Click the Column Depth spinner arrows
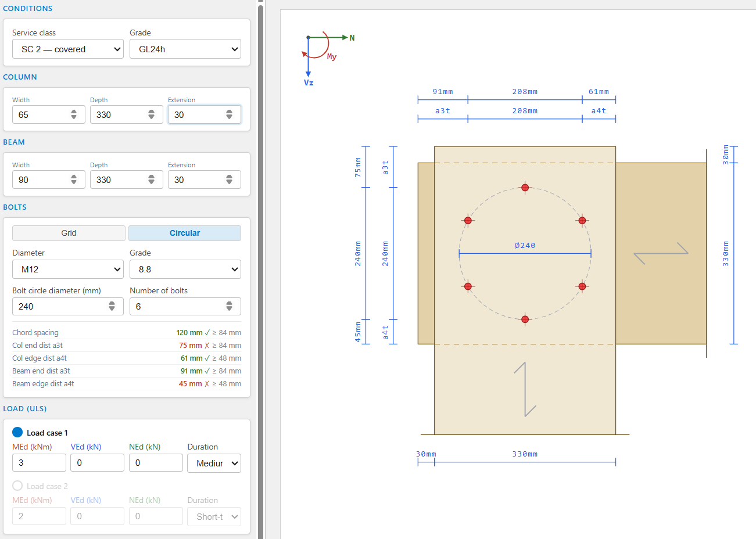This screenshot has width=756, height=539. 152,114
